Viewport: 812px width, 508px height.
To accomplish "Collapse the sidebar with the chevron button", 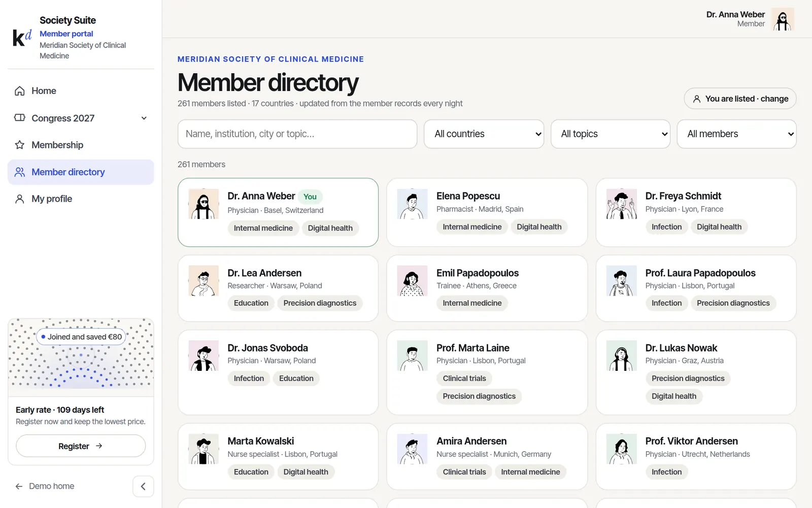I will [143, 487].
